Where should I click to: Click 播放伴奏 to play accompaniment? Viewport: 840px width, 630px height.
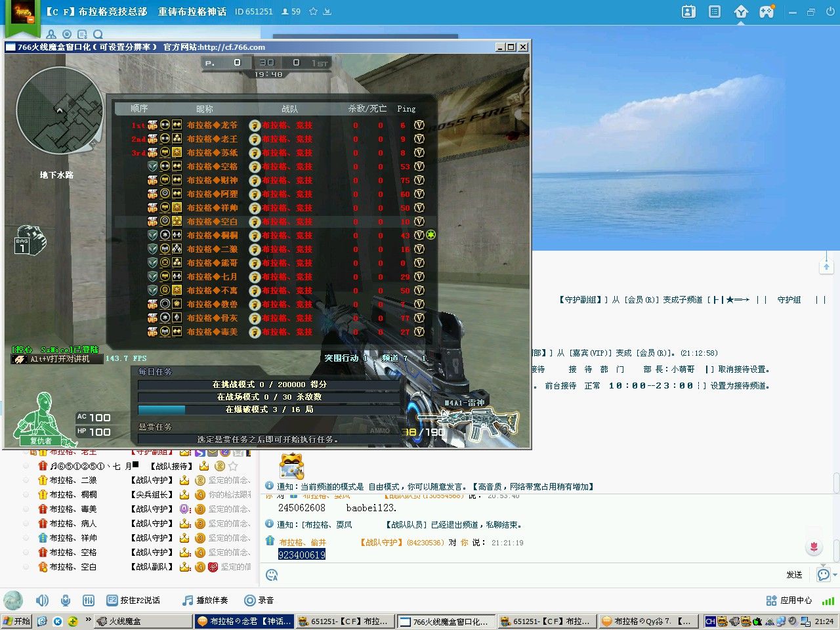pyautogui.click(x=205, y=600)
